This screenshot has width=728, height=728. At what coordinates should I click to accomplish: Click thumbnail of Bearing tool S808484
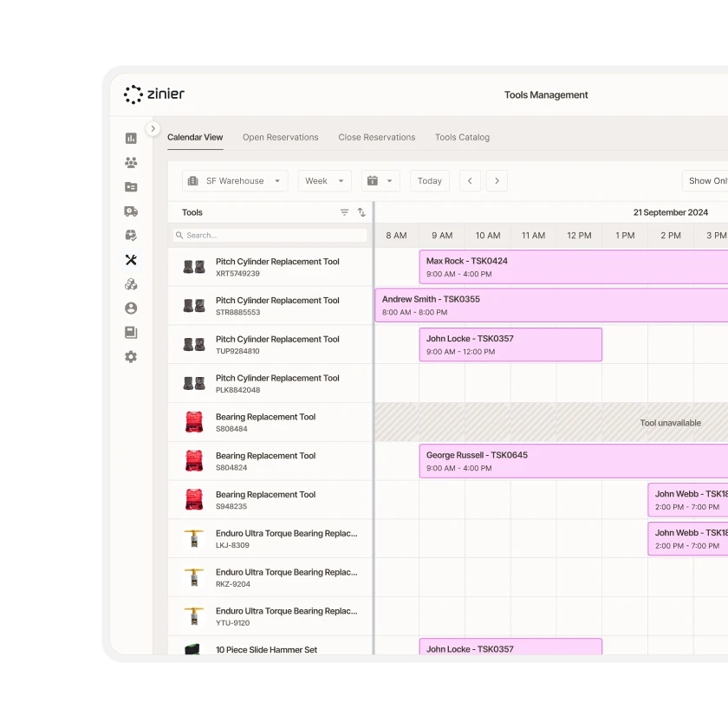pyautogui.click(x=194, y=422)
